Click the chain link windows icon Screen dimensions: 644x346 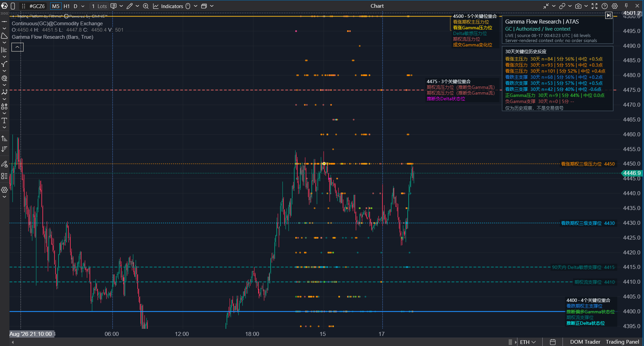(562, 6)
